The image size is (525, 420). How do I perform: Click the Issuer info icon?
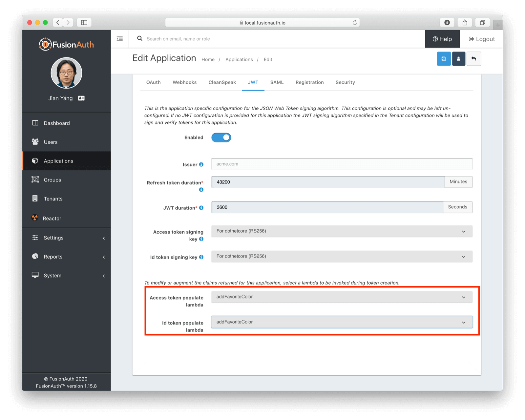(x=201, y=164)
